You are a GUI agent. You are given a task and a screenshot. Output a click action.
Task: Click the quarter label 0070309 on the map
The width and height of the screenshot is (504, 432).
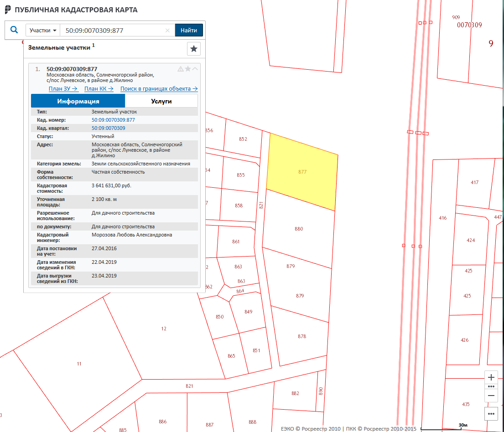[470, 25]
